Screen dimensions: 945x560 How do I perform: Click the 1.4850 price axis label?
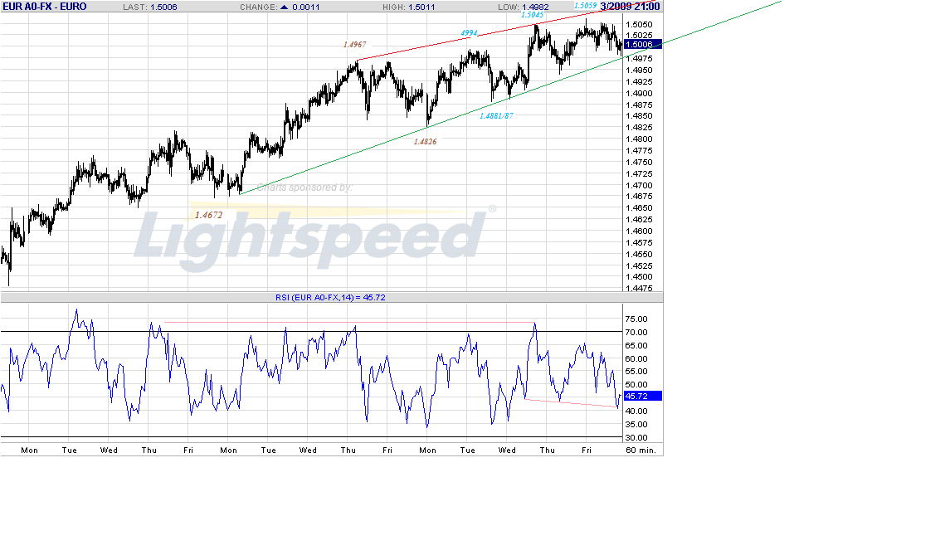(x=639, y=116)
